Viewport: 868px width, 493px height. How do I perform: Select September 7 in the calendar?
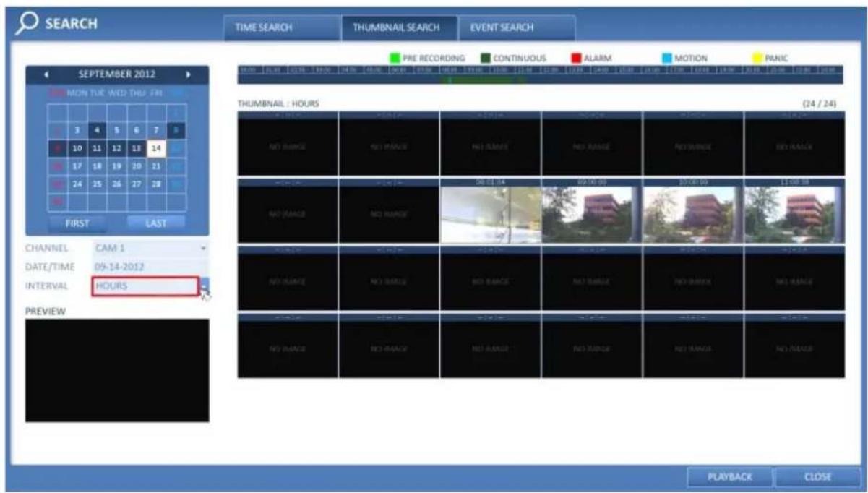click(156, 131)
